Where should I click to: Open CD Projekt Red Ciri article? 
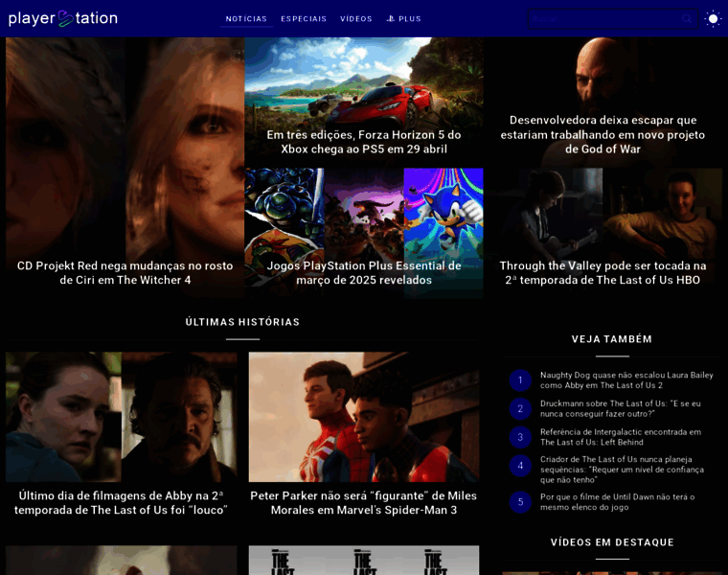pos(125,272)
